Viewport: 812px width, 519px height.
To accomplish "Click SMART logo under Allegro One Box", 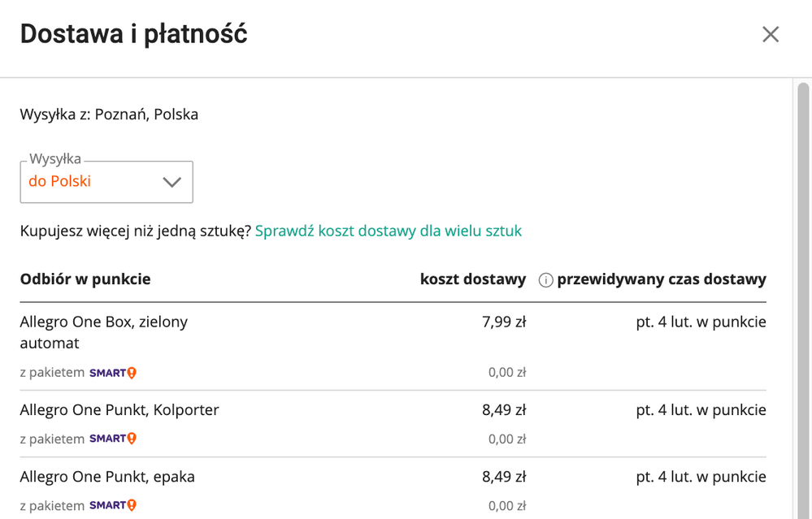I will coord(113,373).
